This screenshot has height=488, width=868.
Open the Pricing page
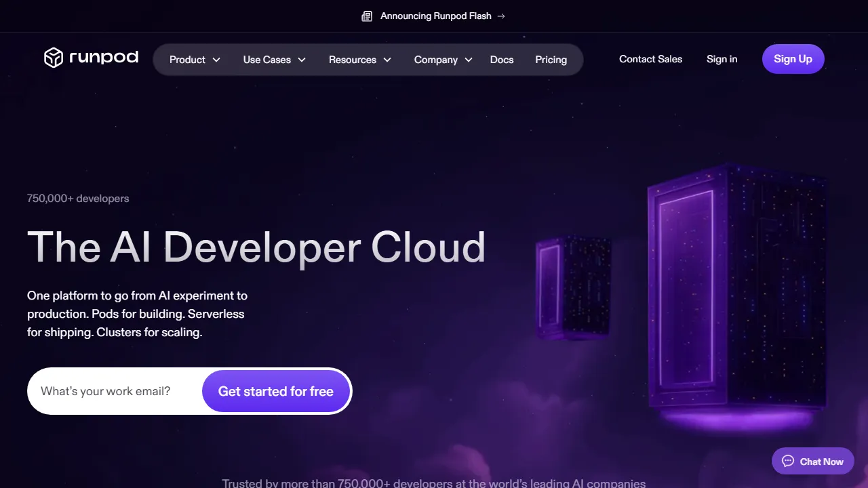pos(551,60)
